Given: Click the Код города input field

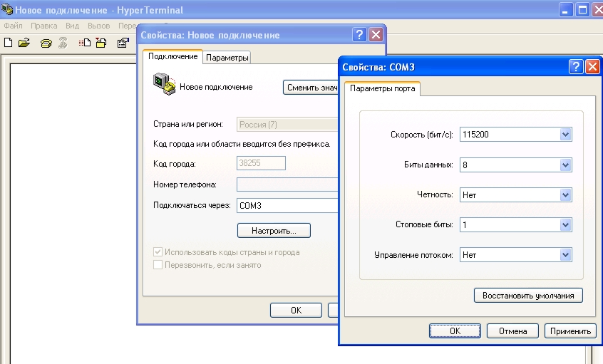Looking at the screenshot, I should 261,163.
